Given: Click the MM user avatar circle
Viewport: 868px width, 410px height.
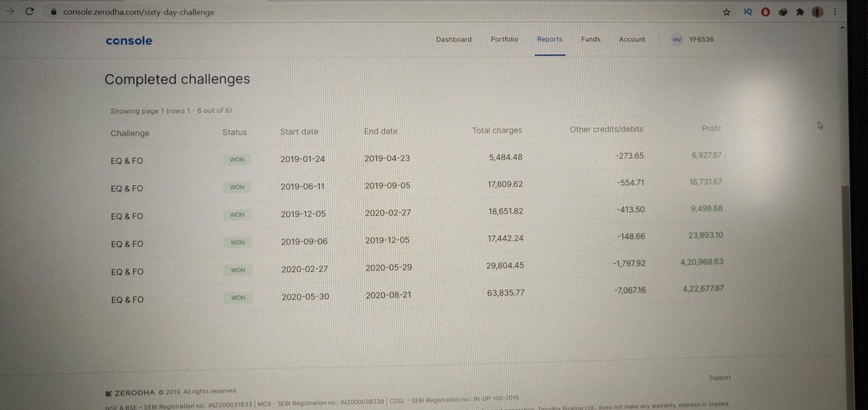Looking at the screenshot, I should pyautogui.click(x=676, y=40).
